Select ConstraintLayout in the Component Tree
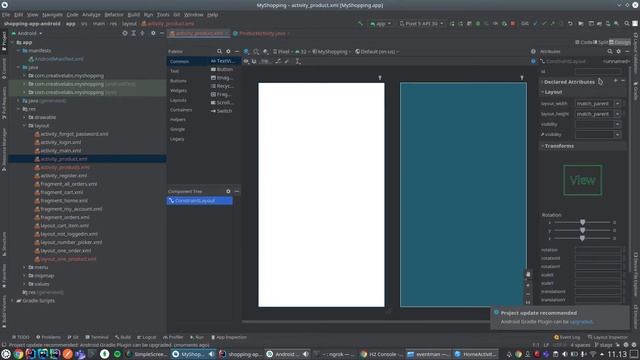Viewport: 640px width, 360px height. pos(200,201)
